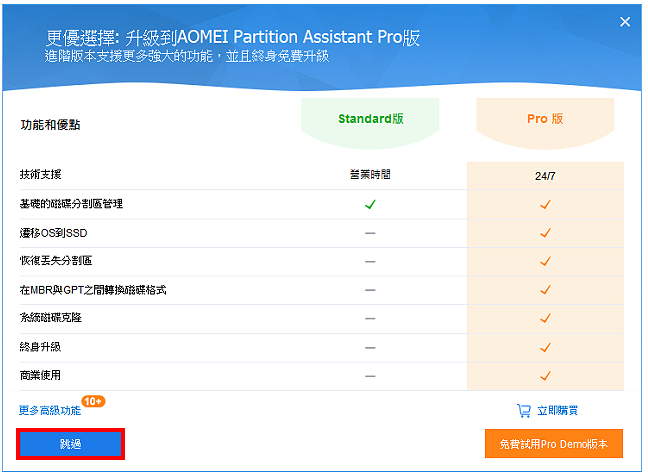This screenshot has height=475, width=648.
Task: Click the Standard dash in 恢復丟失分割區 row
Action: coord(370,262)
